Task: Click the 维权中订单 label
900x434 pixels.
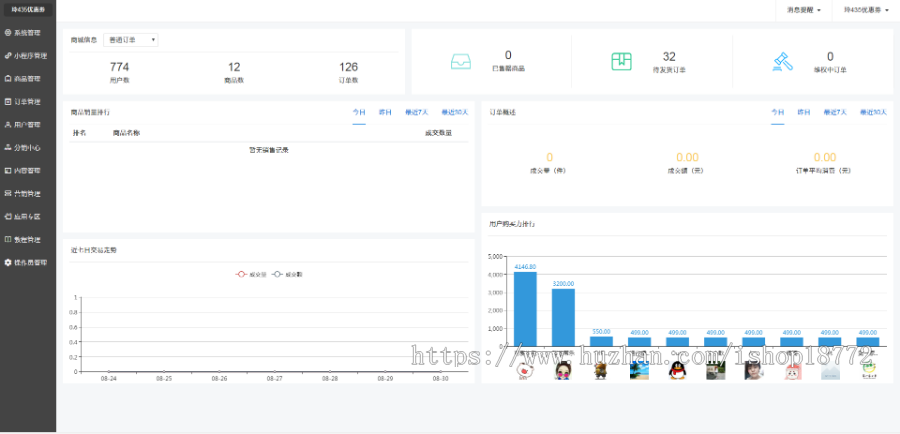Action: pyautogui.click(x=830, y=69)
